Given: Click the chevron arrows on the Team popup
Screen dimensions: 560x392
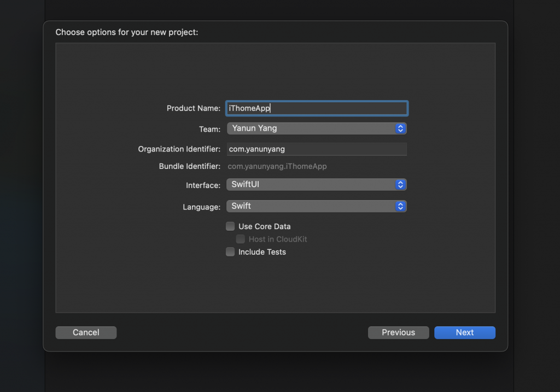Looking at the screenshot, I should coord(400,128).
